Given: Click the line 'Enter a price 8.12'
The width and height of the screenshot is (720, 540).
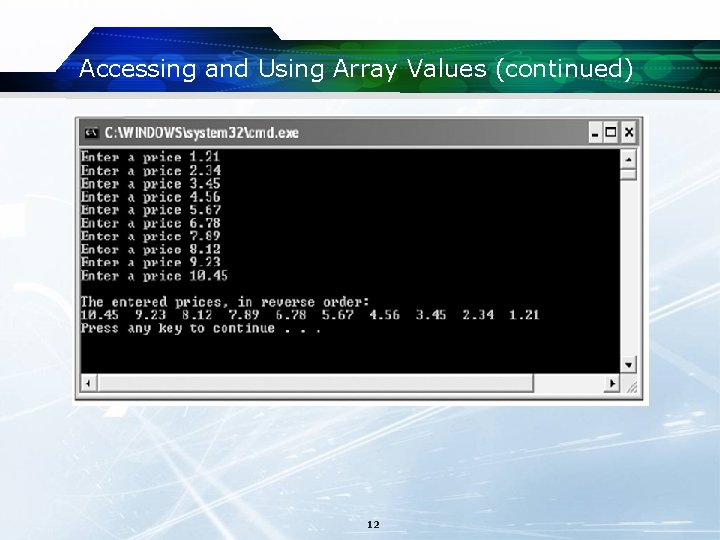Looking at the screenshot, I should pyautogui.click(x=151, y=249).
